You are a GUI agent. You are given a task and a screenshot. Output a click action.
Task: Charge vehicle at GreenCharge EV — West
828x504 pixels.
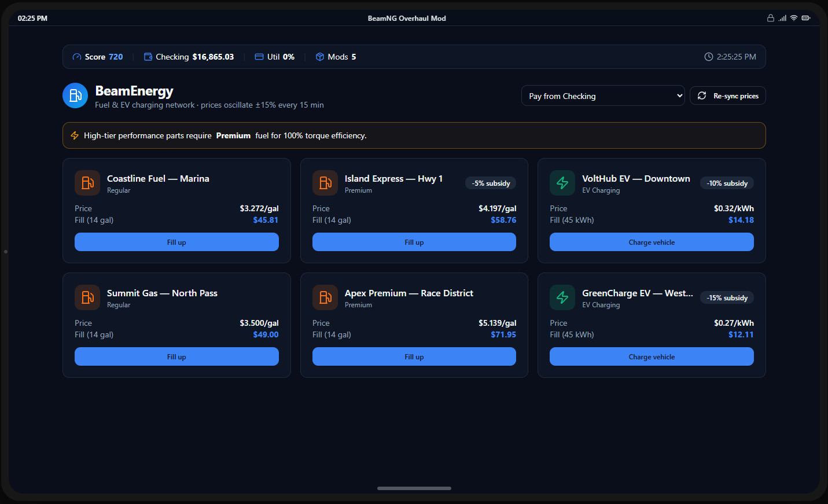(652, 356)
